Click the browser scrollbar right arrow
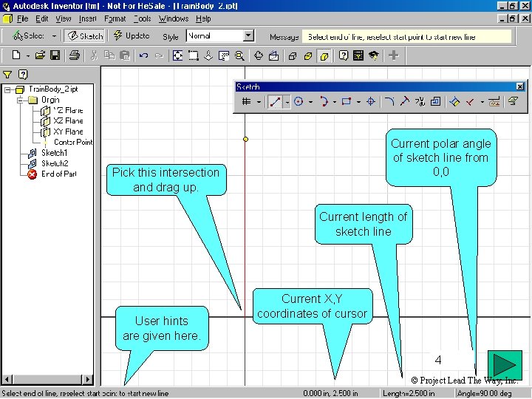 [87, 379]
